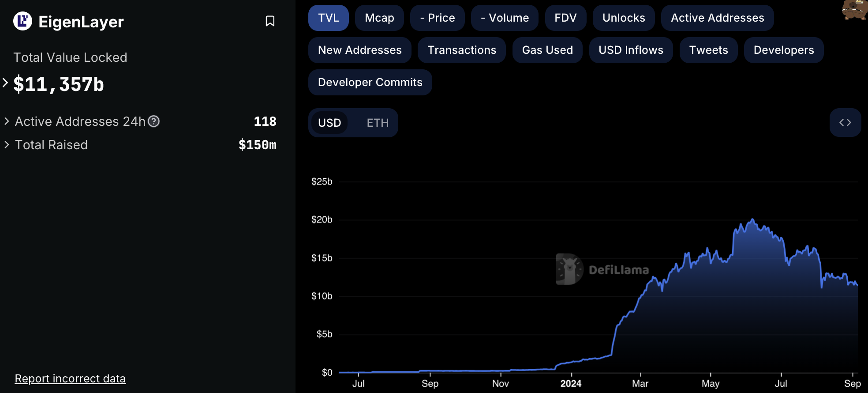Toggle the Developers metric

click(784, 50)
